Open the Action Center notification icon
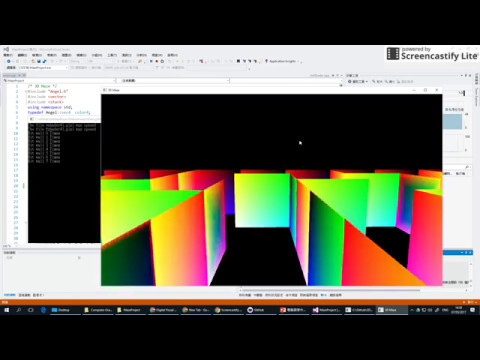The image size is (480, 360). pos(472,310)
